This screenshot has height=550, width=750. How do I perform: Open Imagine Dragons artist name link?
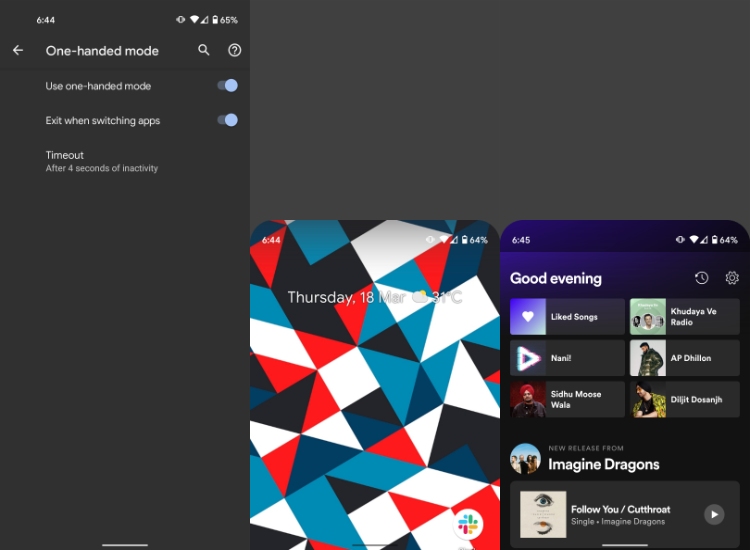[x=604, y=465]
